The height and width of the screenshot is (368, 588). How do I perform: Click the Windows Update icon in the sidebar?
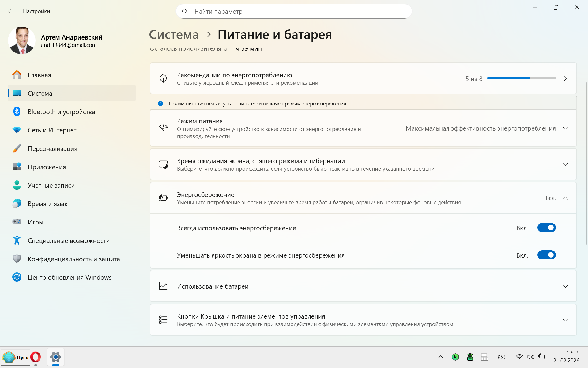(x=17, y=277)
